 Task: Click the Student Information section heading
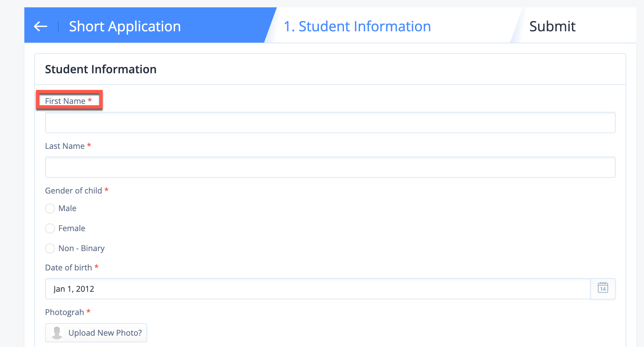[101, 69]
